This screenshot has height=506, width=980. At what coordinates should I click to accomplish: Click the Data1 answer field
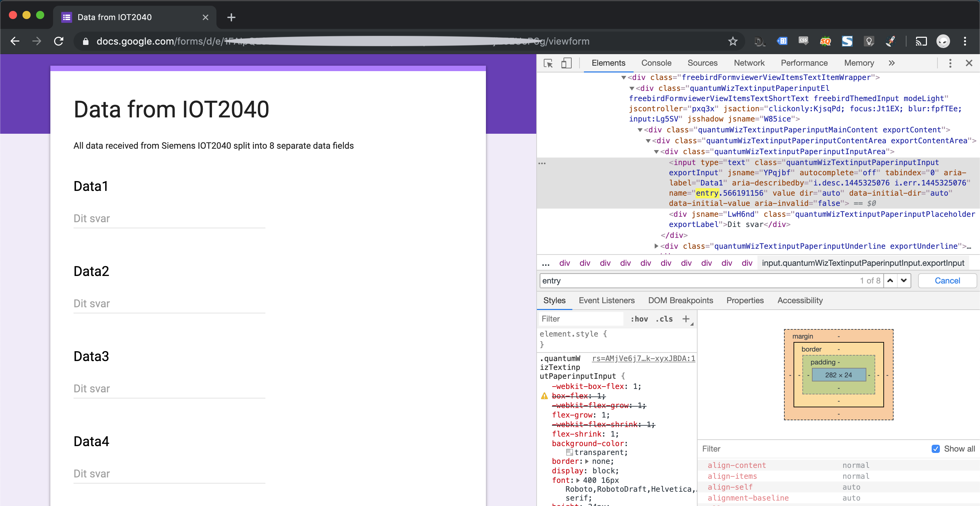(169, 219)
